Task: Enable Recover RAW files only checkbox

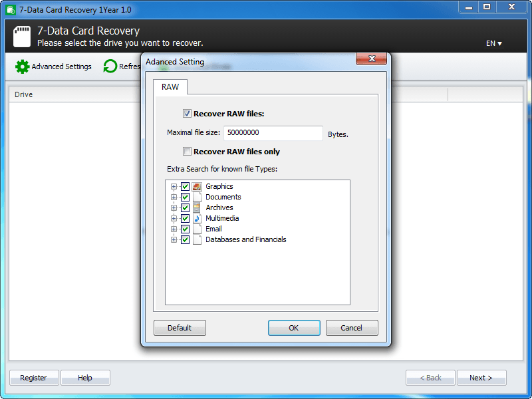Action: click(x=187, y=152)
